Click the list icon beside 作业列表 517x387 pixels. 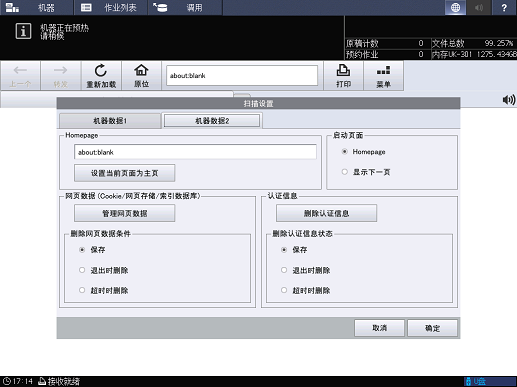(86, 7)
